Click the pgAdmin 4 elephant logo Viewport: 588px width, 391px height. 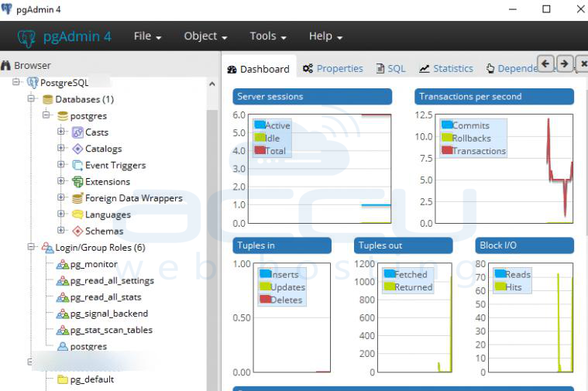coord(26,38)
